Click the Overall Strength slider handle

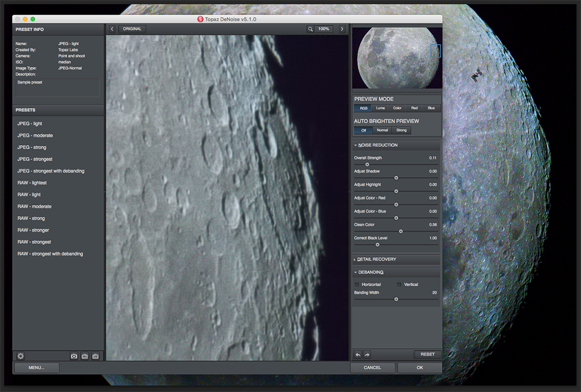click(367, 164)
